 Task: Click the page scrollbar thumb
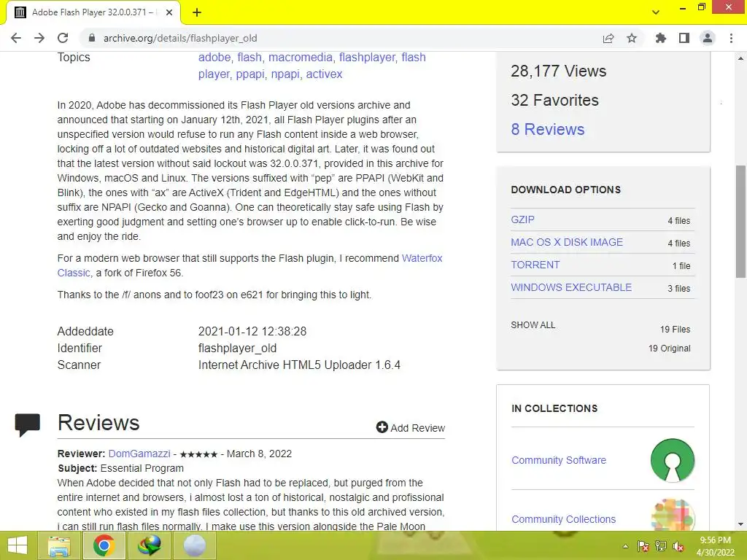click(x=740, y=222)
